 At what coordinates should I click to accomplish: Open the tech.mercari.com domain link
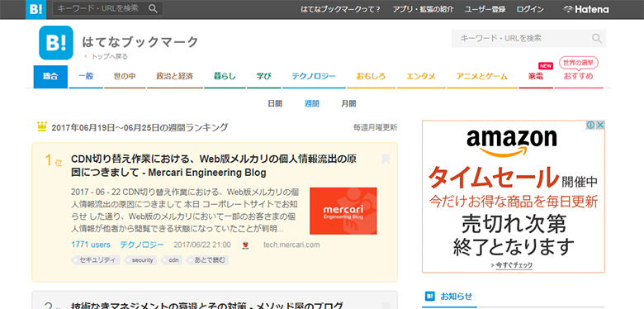[291, 245]
